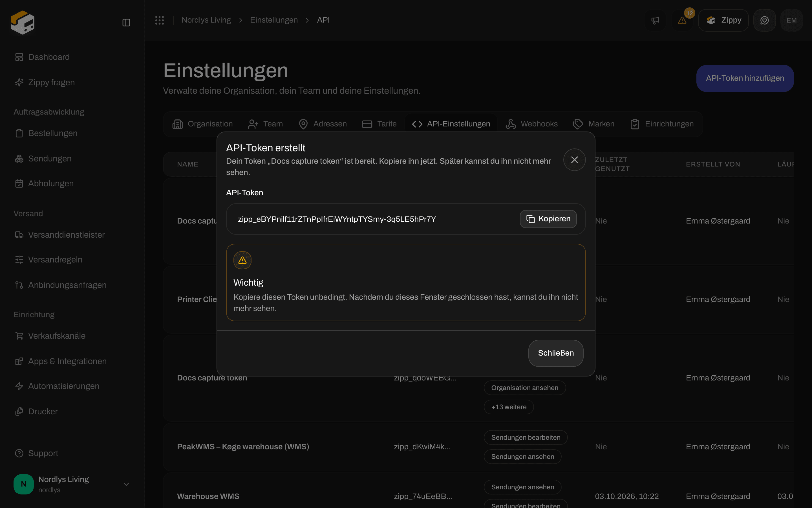812x508 pixels.
Task: Click the zipp_74uEeBB... token value
Action: (423, 497)
